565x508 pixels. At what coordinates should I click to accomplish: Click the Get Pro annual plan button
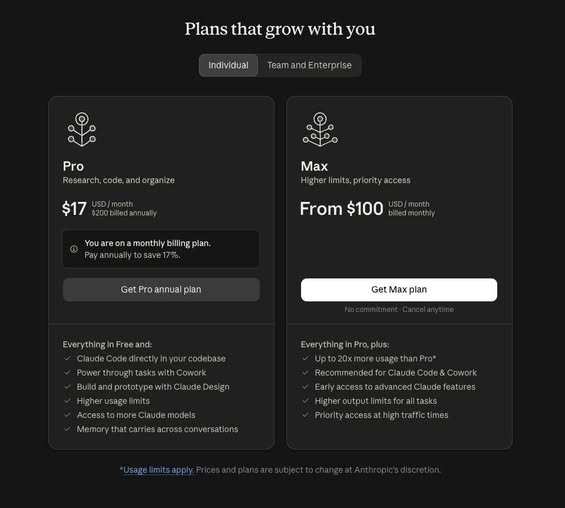[x=161, y=289]
